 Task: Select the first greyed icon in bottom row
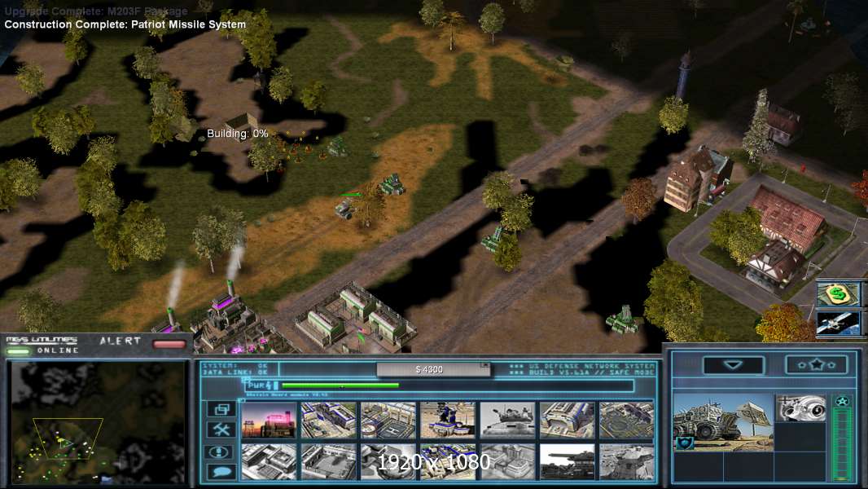tap(269, 461)
